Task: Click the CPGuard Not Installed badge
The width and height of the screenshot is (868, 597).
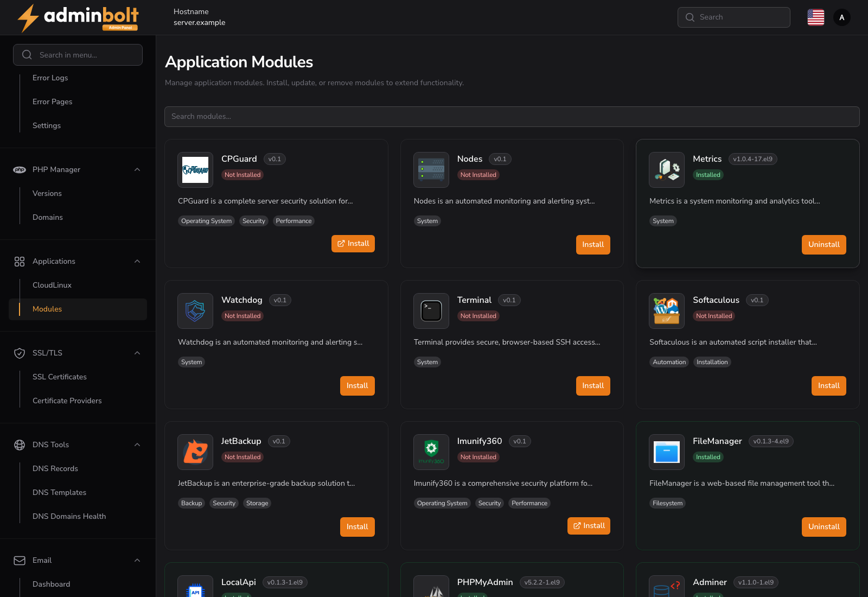Action: [x=242, y=175]
